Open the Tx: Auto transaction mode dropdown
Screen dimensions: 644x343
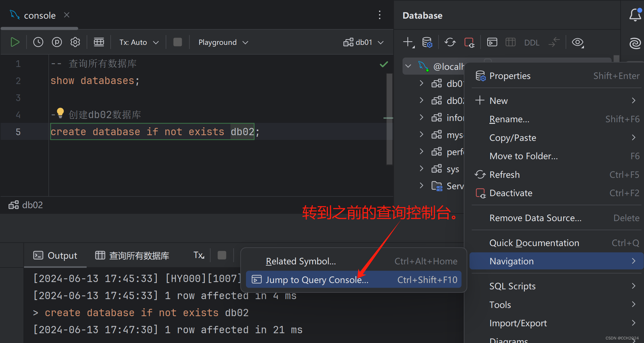pos(139,42)
